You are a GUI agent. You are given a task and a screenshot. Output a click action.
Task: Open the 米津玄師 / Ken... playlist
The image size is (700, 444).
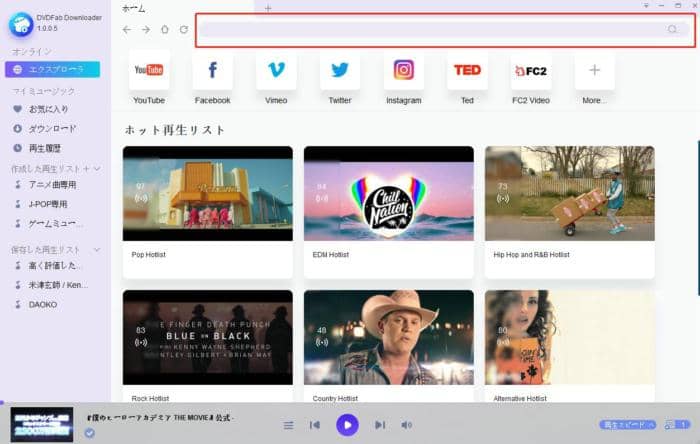click(x=58, y=285)
